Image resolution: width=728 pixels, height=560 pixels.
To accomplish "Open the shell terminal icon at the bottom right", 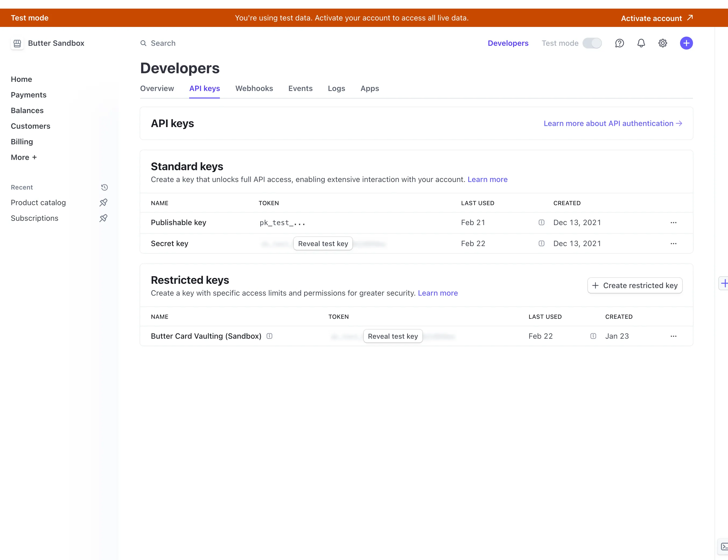I will tap(724, 547).
